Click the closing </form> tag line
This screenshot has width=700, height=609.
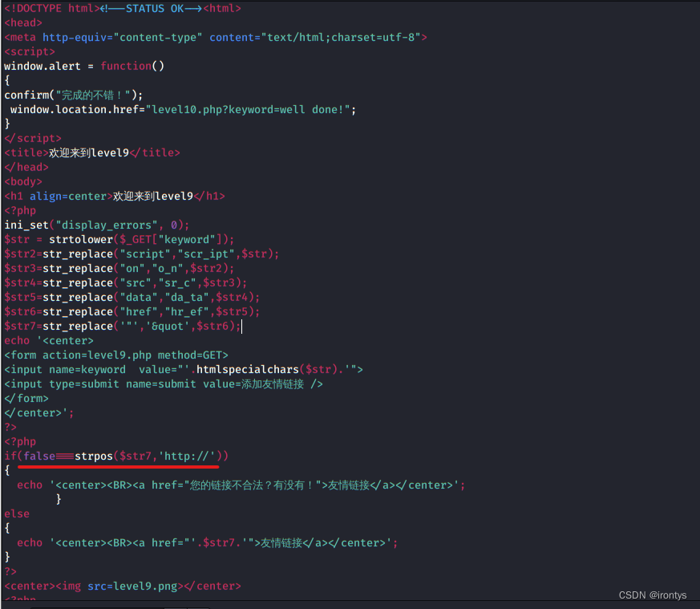[26, 398]
